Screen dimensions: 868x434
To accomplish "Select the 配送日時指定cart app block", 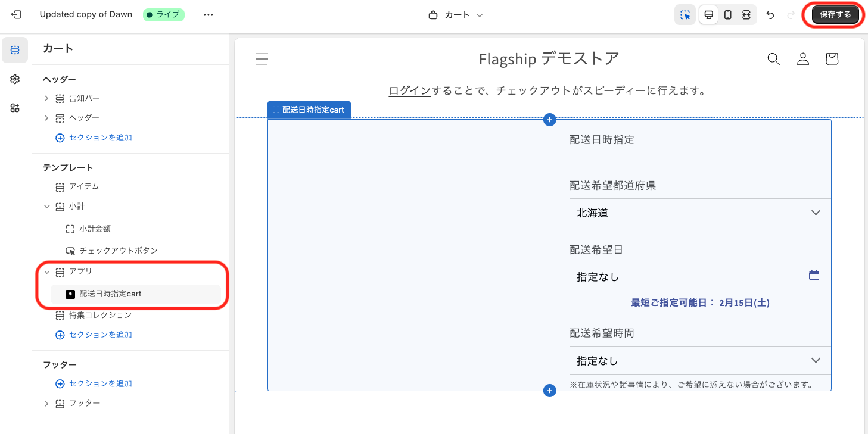I will [x=136, y=294].
